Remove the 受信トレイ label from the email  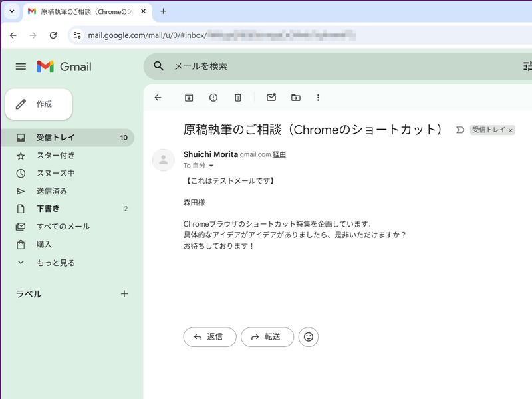pos(511,130)
